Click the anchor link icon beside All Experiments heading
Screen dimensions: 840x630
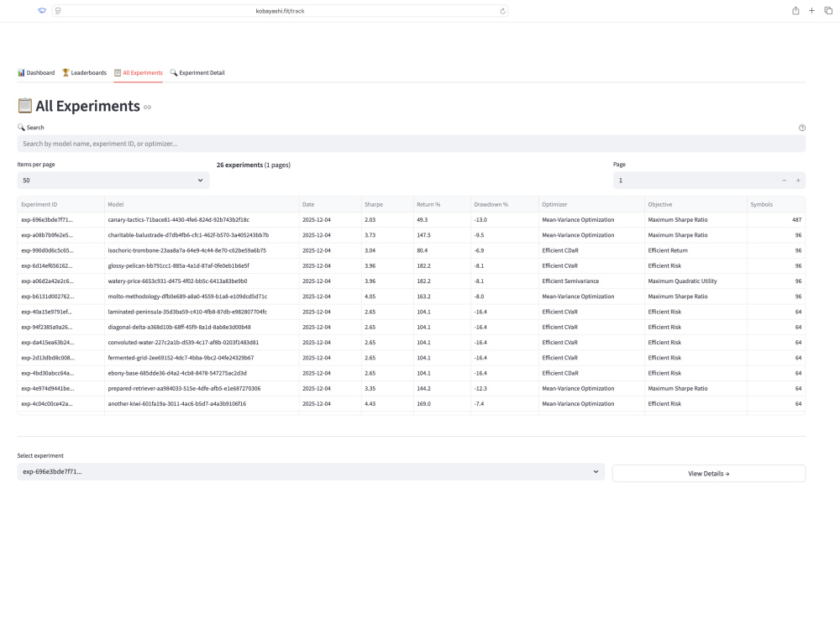click(147, 108)
